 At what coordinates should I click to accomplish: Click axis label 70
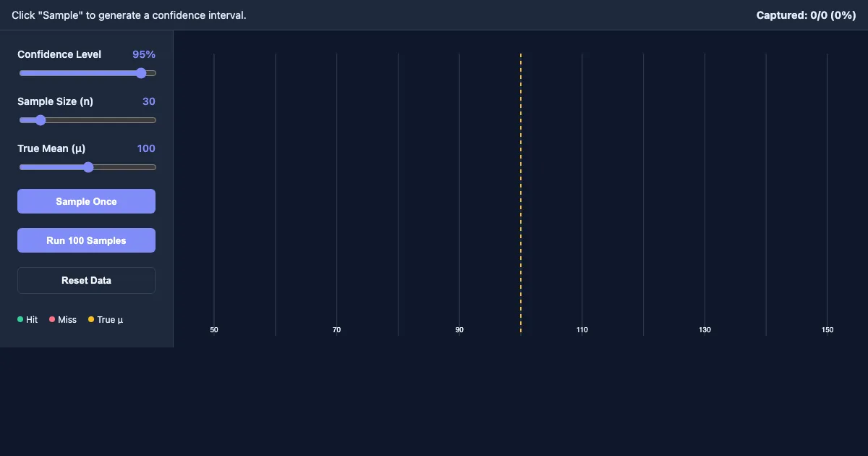point(336,330)
